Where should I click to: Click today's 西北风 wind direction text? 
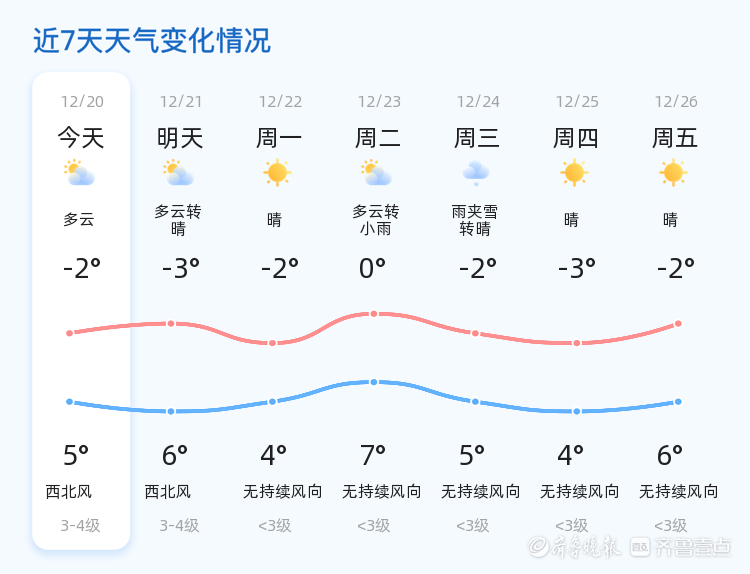coord(69,492)
